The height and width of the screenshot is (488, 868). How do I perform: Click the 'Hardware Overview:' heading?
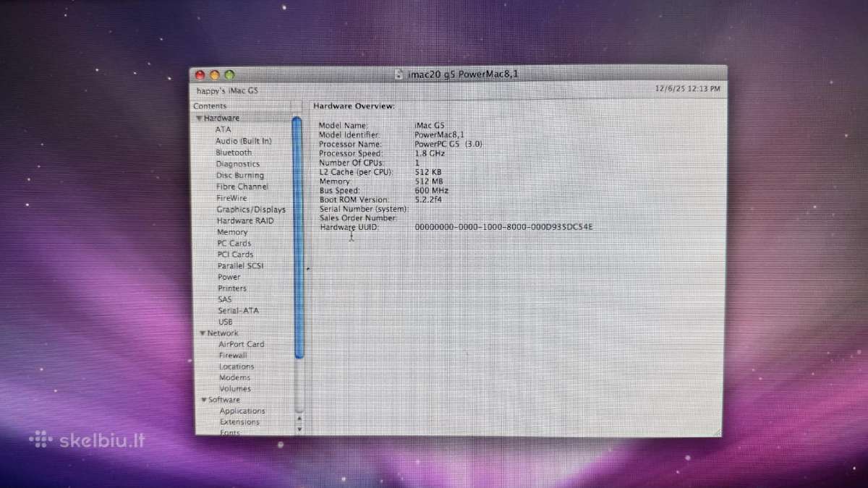click(354, 106)
